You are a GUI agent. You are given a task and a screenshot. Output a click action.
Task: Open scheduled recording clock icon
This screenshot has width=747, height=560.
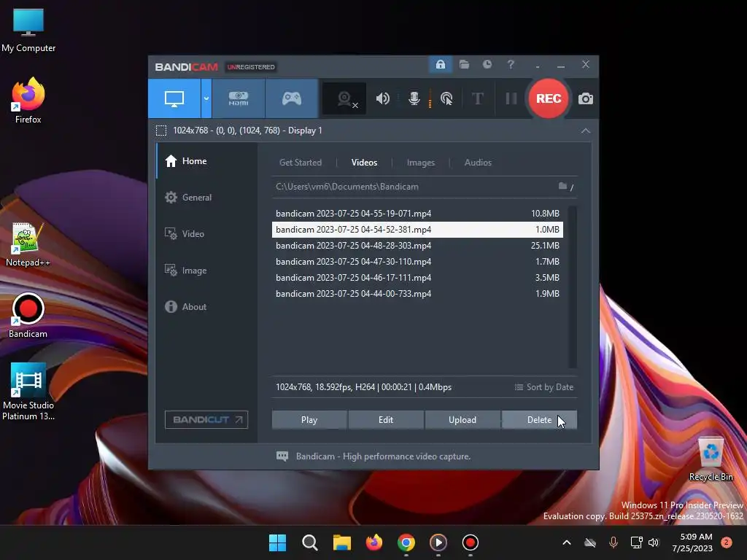[487, 64]
